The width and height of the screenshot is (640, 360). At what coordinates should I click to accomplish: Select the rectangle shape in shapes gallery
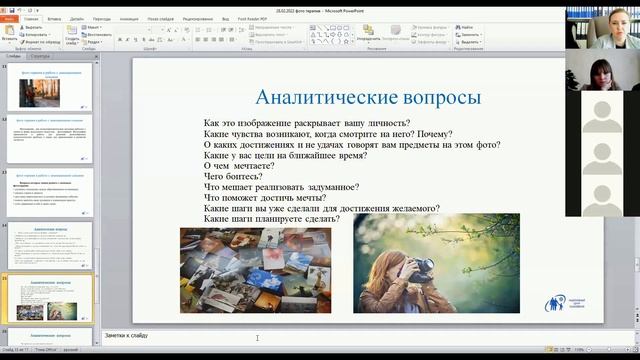coord(333,28)
